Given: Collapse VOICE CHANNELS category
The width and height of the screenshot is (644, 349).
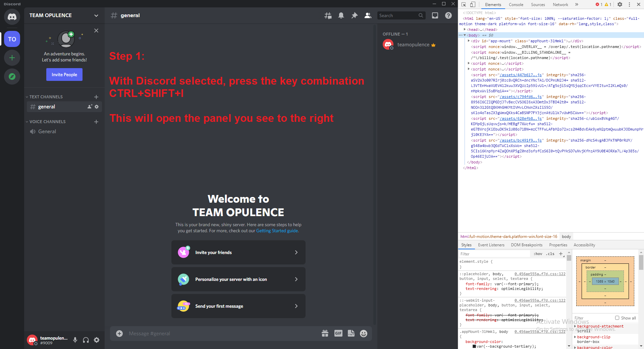Looking at the screenshot, I should click(x=46, y=122).
